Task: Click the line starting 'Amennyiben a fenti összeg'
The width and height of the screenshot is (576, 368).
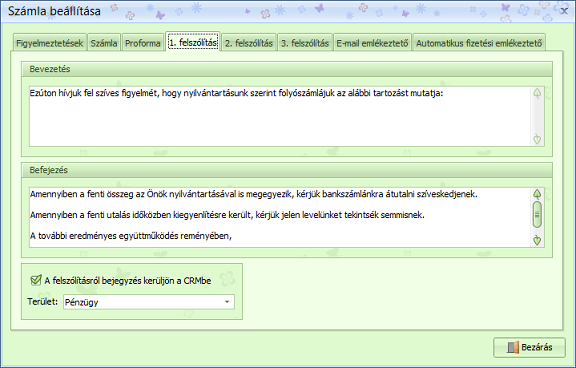Action: pos(253,194)
